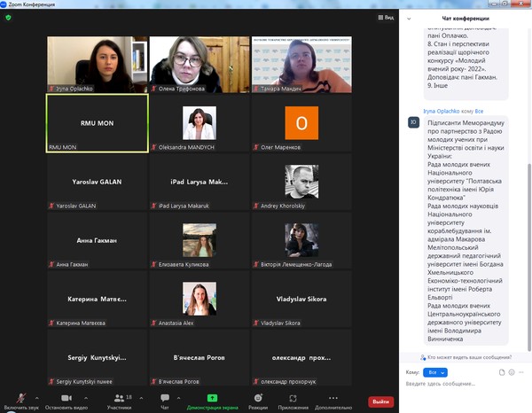Stop the camera with Остановить видео
Viewport: 532px width, 413px height.
click(65, 400)
